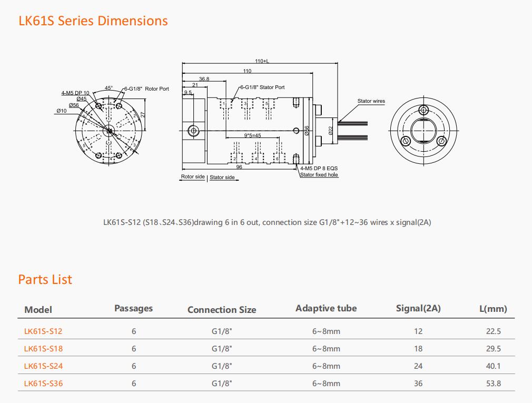Click the 'Parts List' heading
Image resolution: width=532 pixels, height=403 pixels.
(45, 280)
